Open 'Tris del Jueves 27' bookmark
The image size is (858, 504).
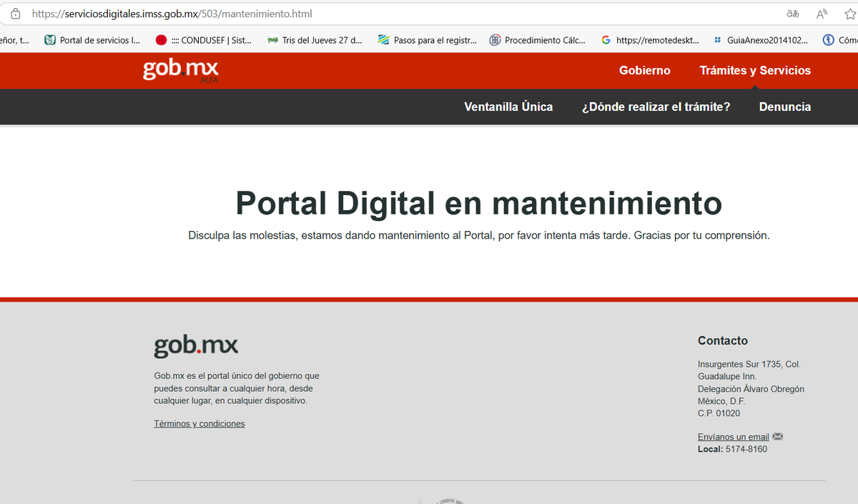tap(315, 40)
